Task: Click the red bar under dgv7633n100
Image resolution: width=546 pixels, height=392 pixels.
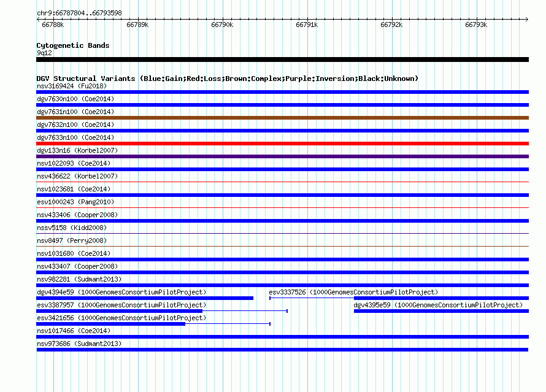Action: 282,144
